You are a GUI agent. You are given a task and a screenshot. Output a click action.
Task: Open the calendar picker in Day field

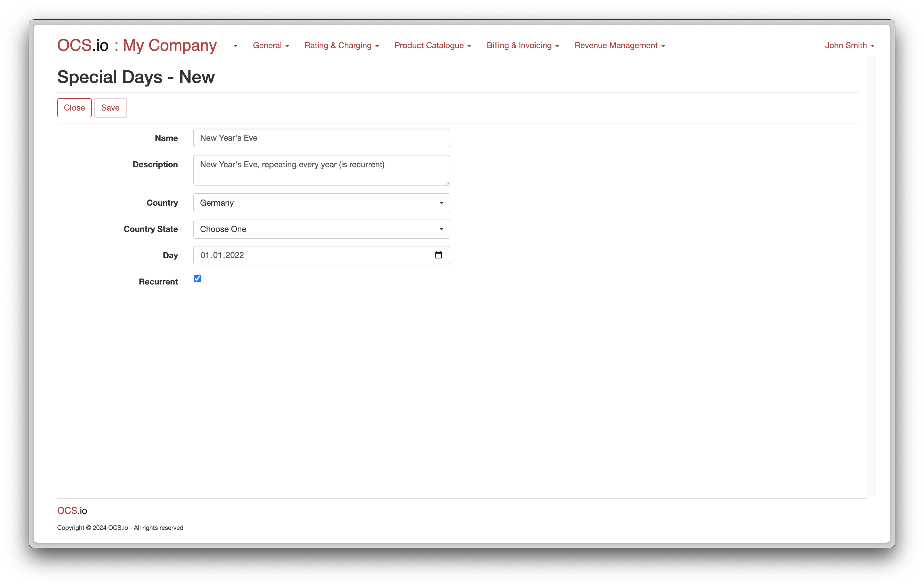438,255
